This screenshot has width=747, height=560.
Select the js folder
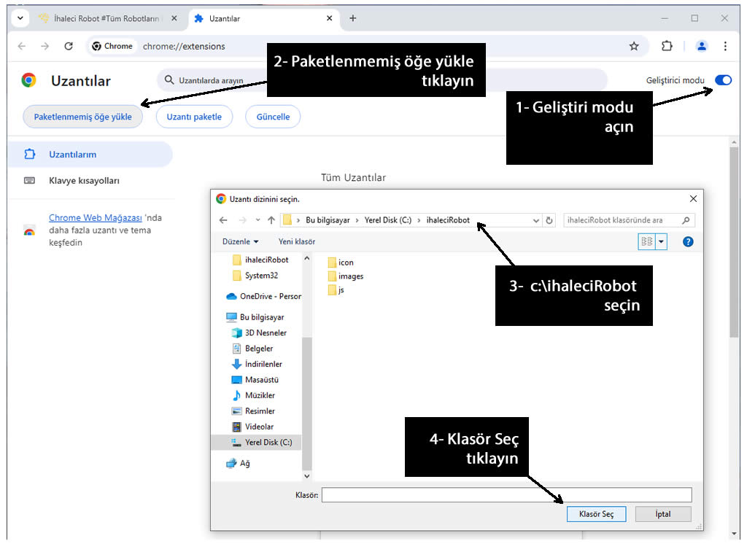[336, 290]
